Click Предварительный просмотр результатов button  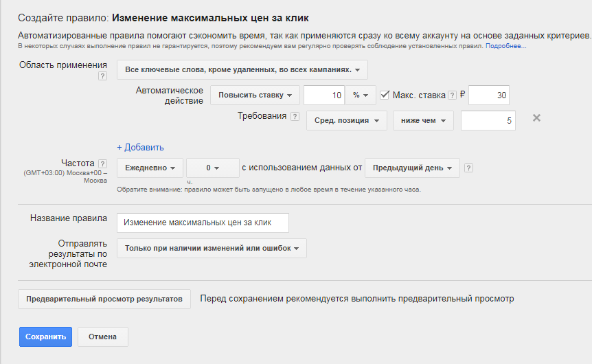point(104,299)
